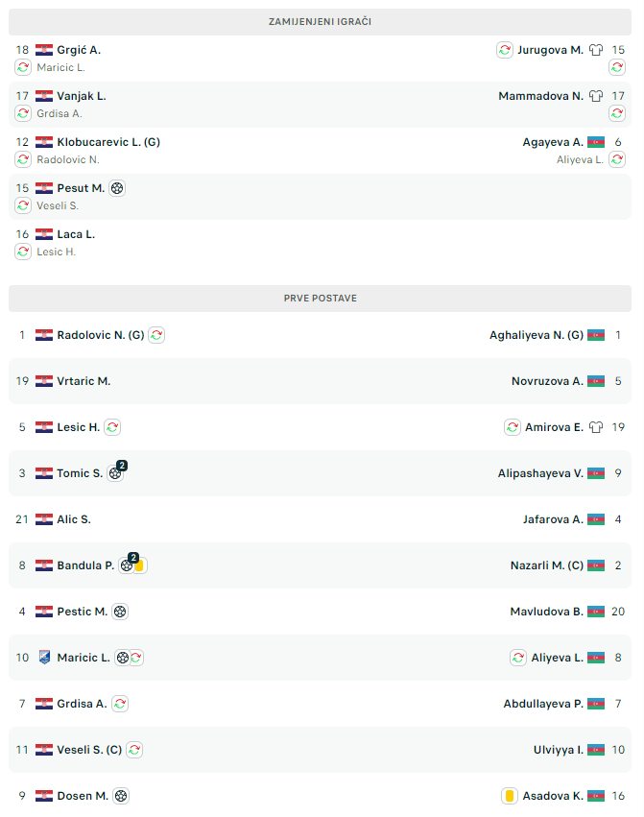The height and width of the screenshot is (817, 644).
Task: Click the Azerbaijan flag next to Agayeva A.
Action: coord(596,142)
